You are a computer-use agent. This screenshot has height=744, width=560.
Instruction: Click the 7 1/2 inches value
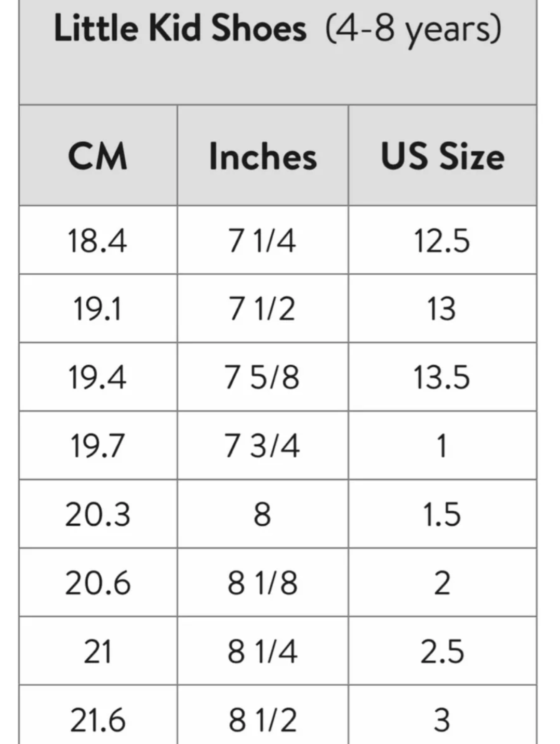coord(262,309)
